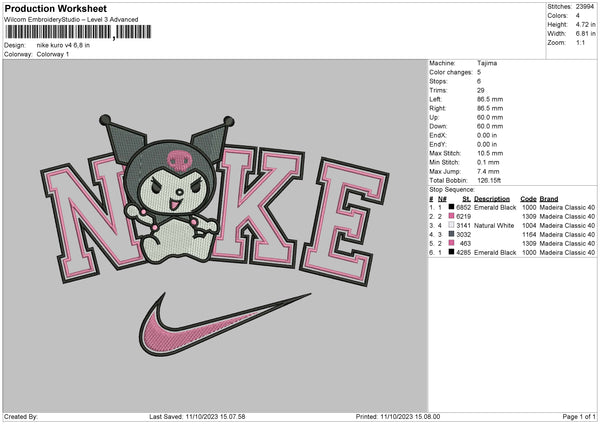Viewport: 600px width, 424px height.
Task: Click the 'Brand' column header
Action: 549,199
